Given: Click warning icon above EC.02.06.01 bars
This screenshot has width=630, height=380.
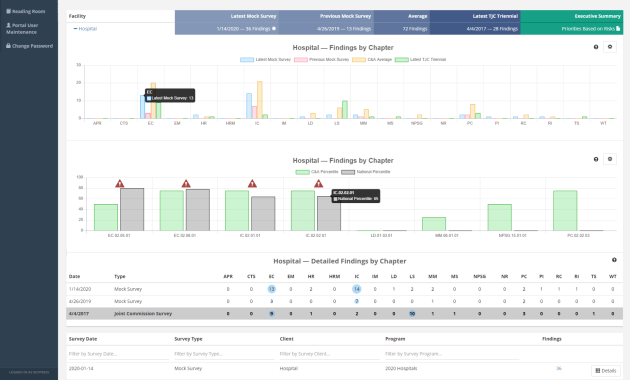Looking at the screenshot, I should tap(186, 184).
